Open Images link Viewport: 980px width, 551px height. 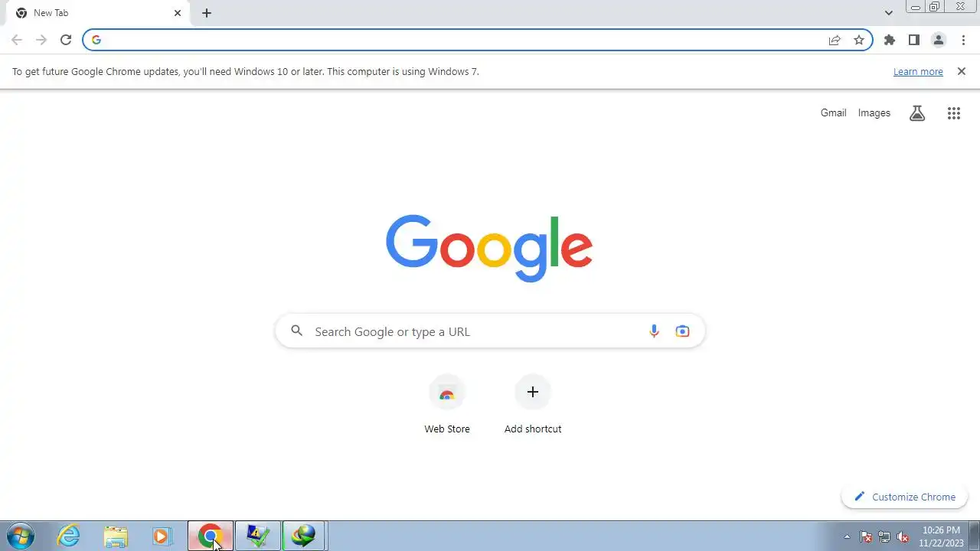(x=874, y=112)
